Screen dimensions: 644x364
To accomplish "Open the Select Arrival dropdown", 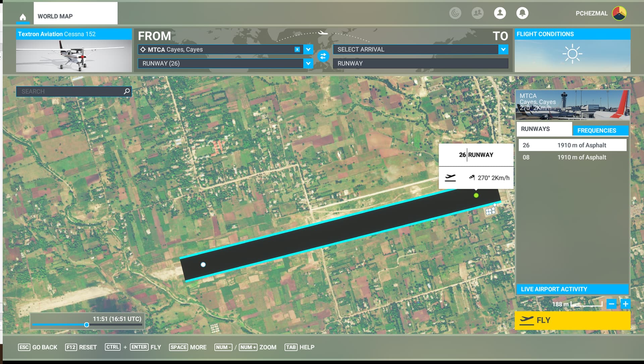I will [x=503, y=49].
